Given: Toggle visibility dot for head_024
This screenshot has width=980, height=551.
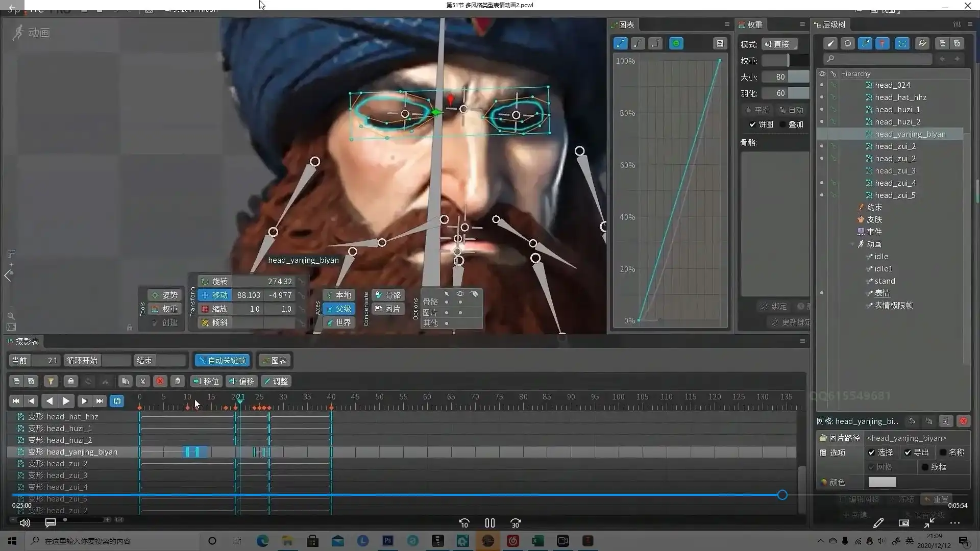Looking at the screenshot, I should pyautogui.click(x=822, y=85).
